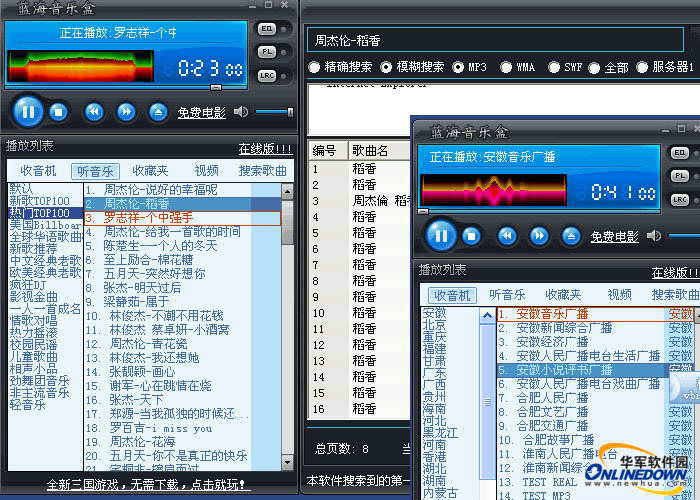This screenshot has height=500, width=700.
Task: Click the eject button in the front window
Action: tap(571, 236)
